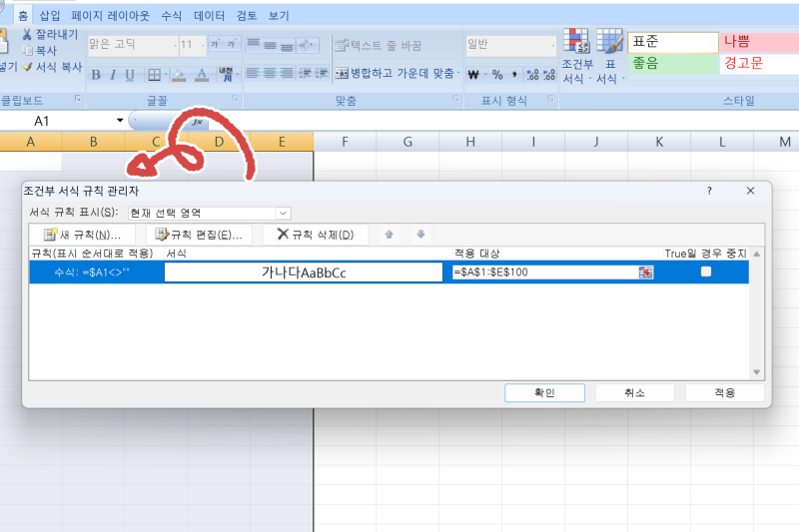Toggle Italic formatting

113,75
